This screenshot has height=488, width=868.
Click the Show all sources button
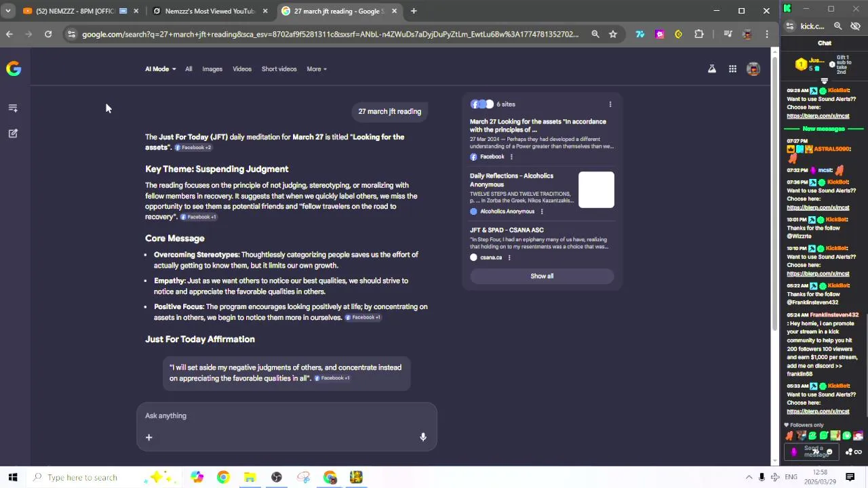(542, 276)
